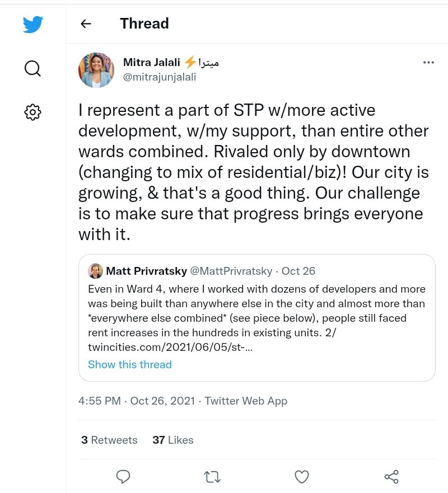Go back using the arrow icon
Screen dimensions: 448x493
(x=86, y=24)
